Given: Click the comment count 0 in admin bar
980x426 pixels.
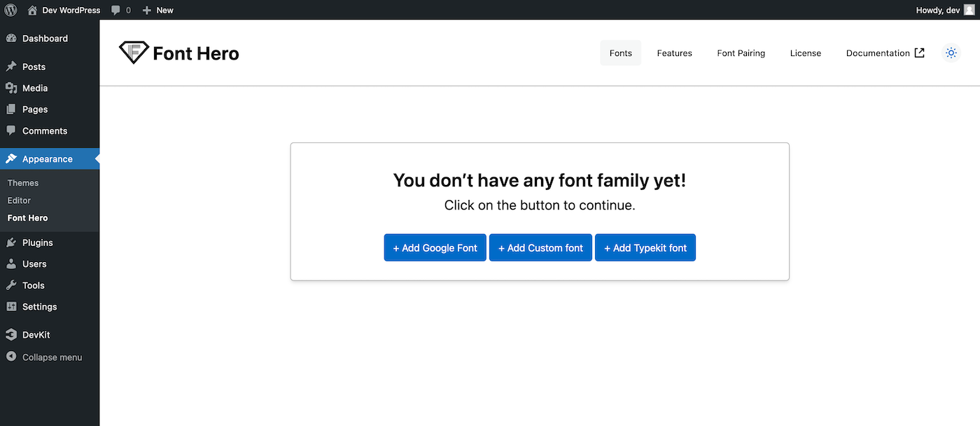Looking at the screenshot, I should click(x=128, y=11).
